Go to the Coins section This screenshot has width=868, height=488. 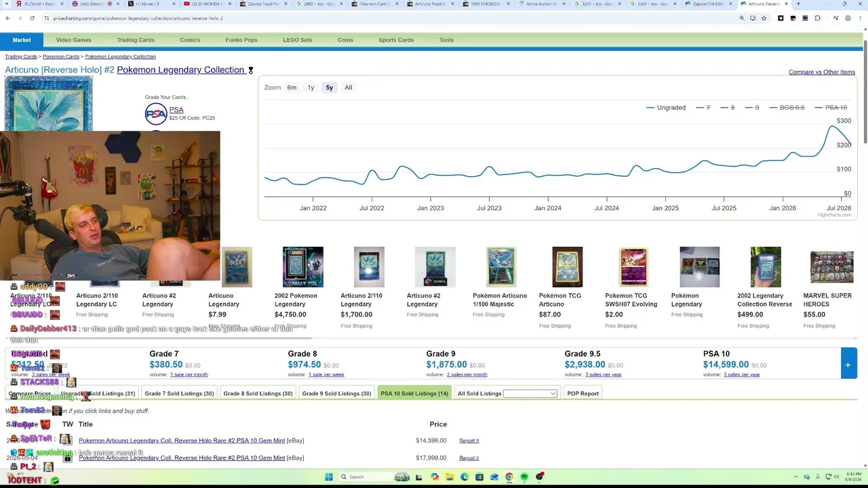pos(345,40)
